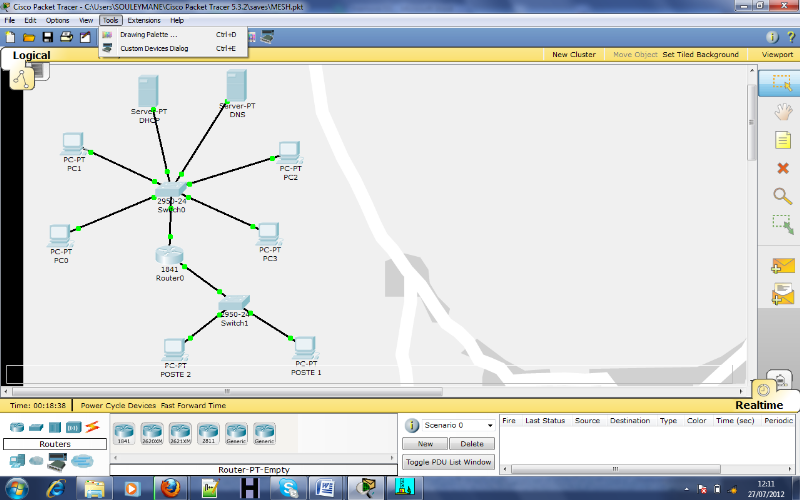This screenshot has width=800, height=500.
Task: Click the POSTE 1 PC in the workspace
Action: click(x=306, y=348)
